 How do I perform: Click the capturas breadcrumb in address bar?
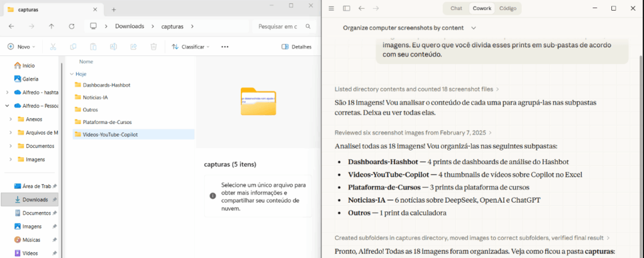click(x=172, y=26)
